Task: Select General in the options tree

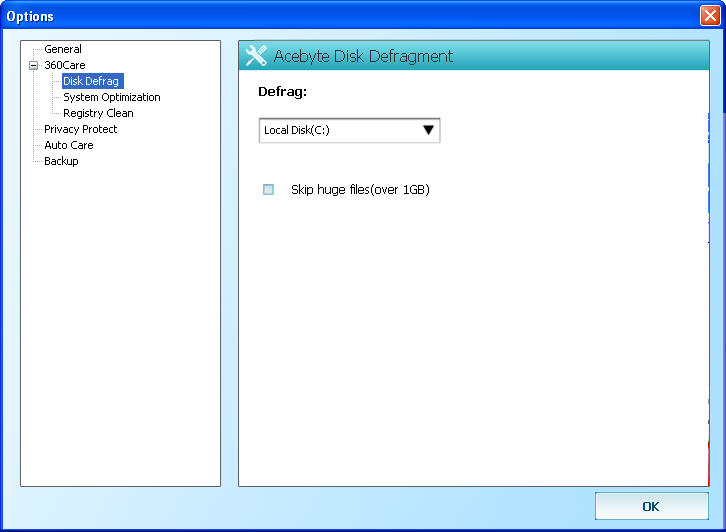Action: (63, 49)
